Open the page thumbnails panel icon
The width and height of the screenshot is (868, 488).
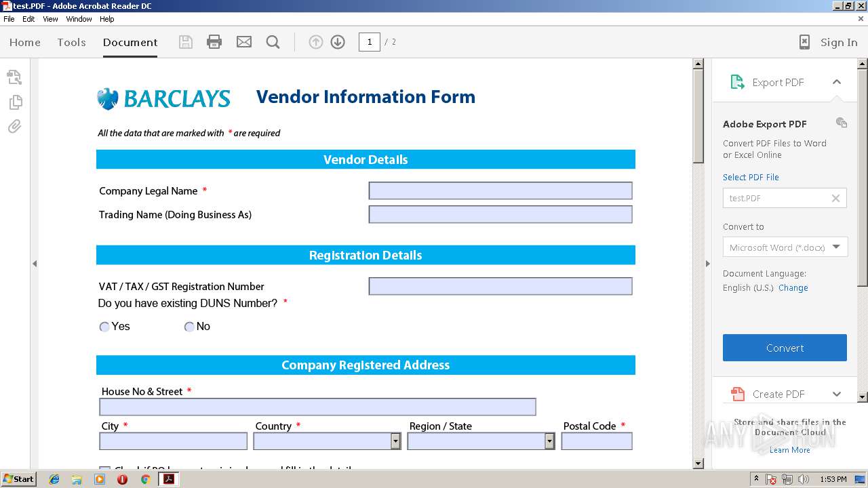point(15,102)
